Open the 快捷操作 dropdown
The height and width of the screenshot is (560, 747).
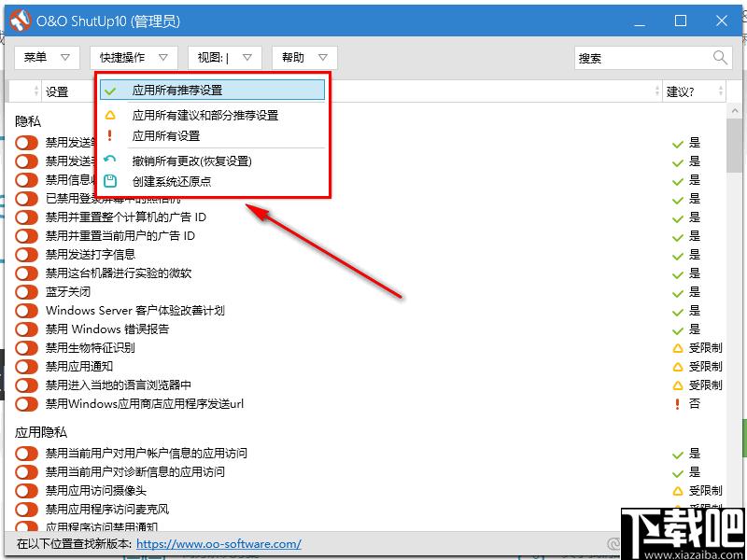coord(134,58)
